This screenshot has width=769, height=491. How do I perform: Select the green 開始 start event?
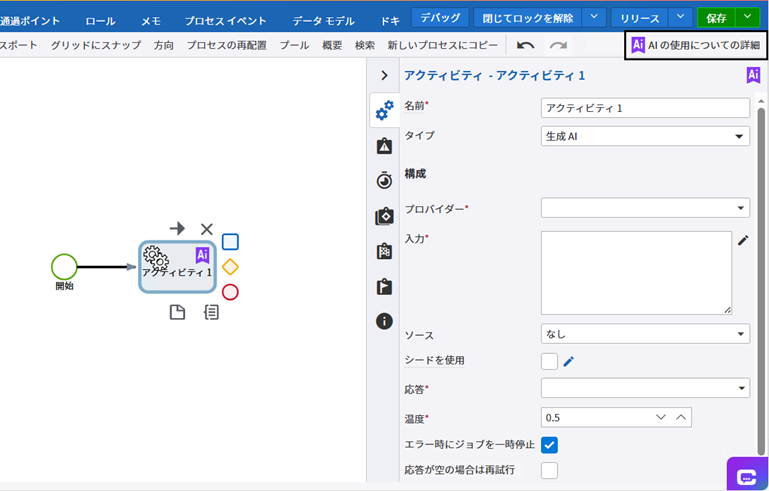coord(64,267)
